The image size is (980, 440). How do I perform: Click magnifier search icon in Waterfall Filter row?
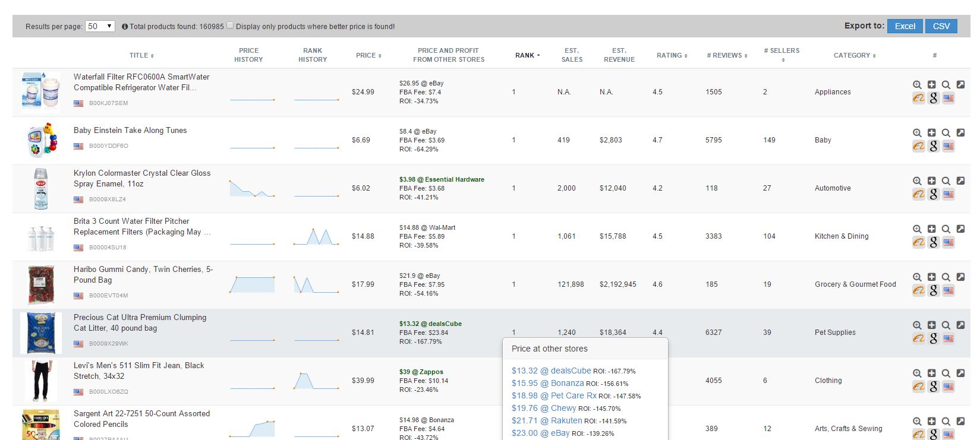(x=946, y=85)
